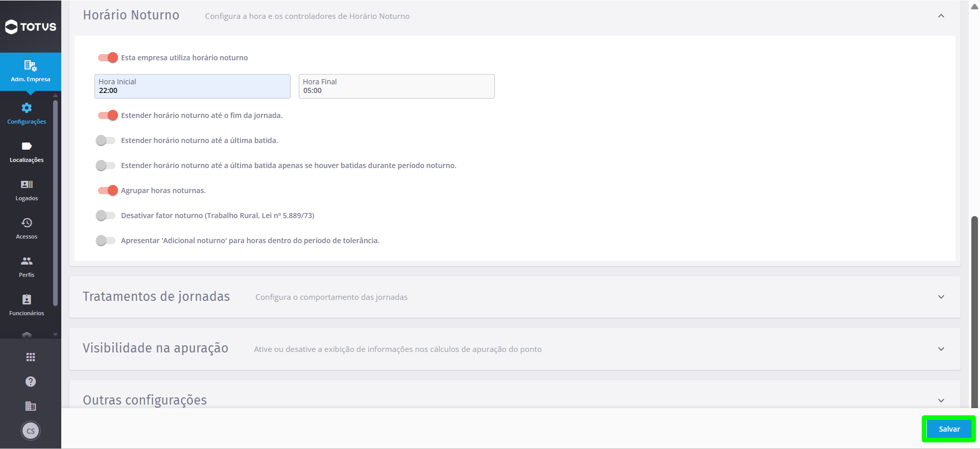Enable 'Desativar fator noturno (Trabalho Rural)' toggle

pyautogui.click(x=106, y=216)
